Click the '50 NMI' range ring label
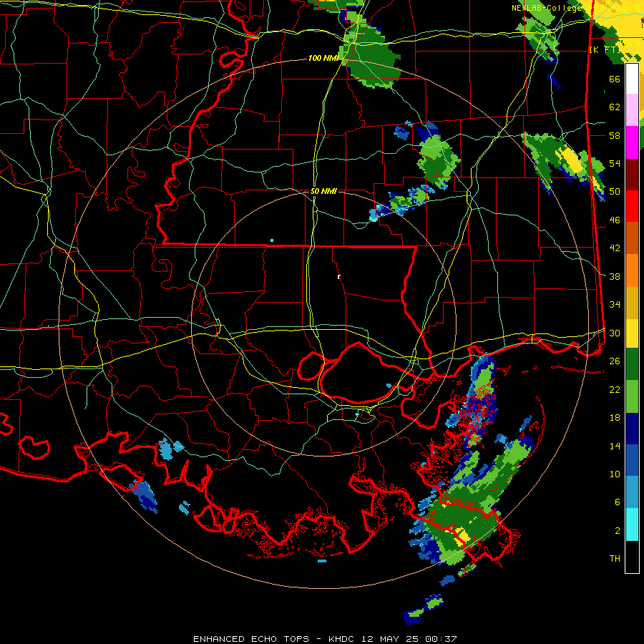Image resolution: width=644 pixels, height=644 pixels. click(x=323, y=191)
